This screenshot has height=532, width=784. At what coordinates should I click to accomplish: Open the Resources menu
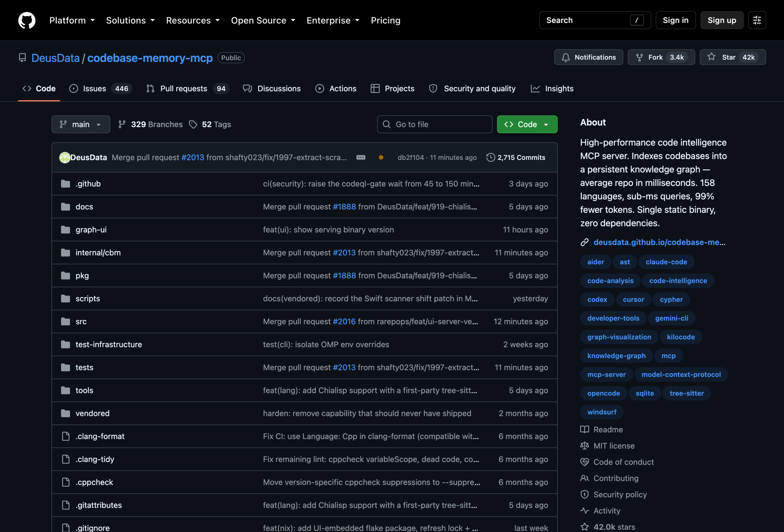[x=193, y=20]
